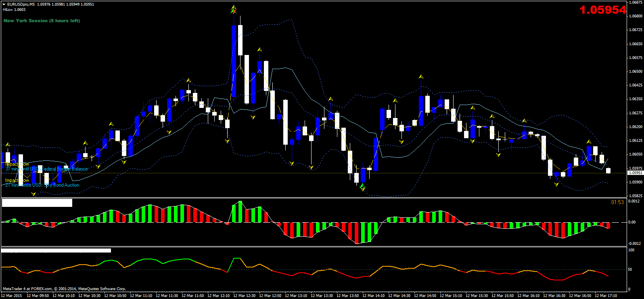The height and width of the screenshot is (299, 644).
Task: Click the orange 01:53 candle countdown timer
Action: coord(617,202)
